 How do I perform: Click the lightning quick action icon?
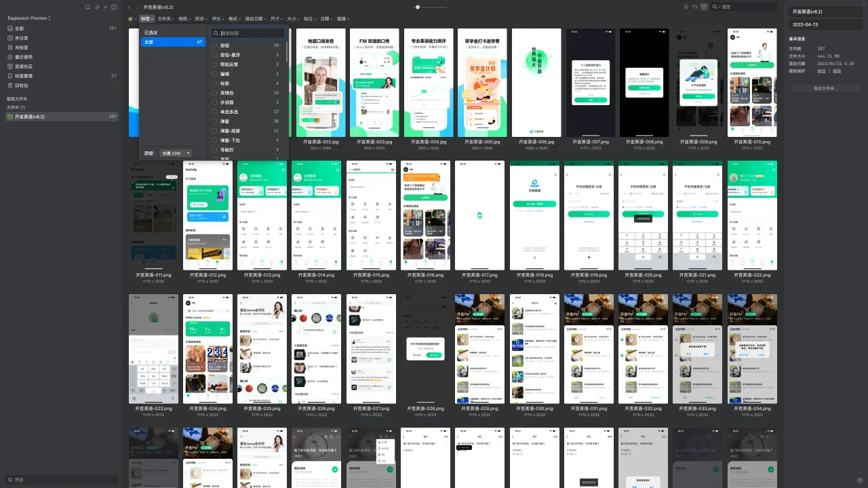(x=686, y=7)
